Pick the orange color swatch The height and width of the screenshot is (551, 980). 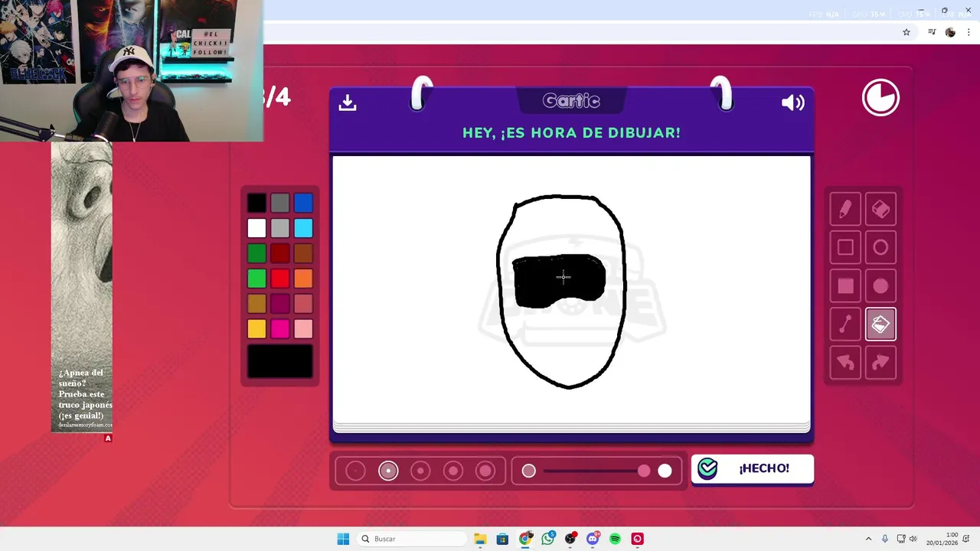[303, 279]
